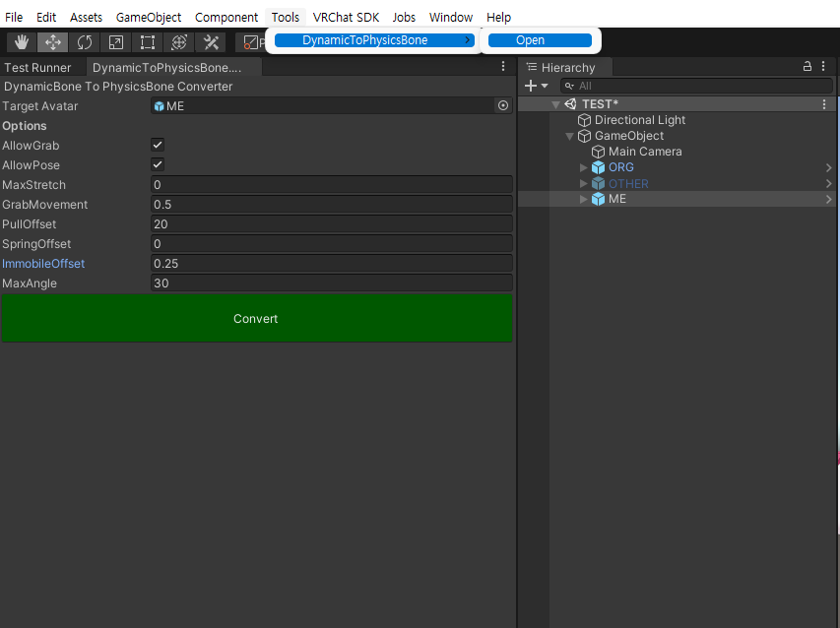Click the TEST scene three-dot options

[824, 104]
